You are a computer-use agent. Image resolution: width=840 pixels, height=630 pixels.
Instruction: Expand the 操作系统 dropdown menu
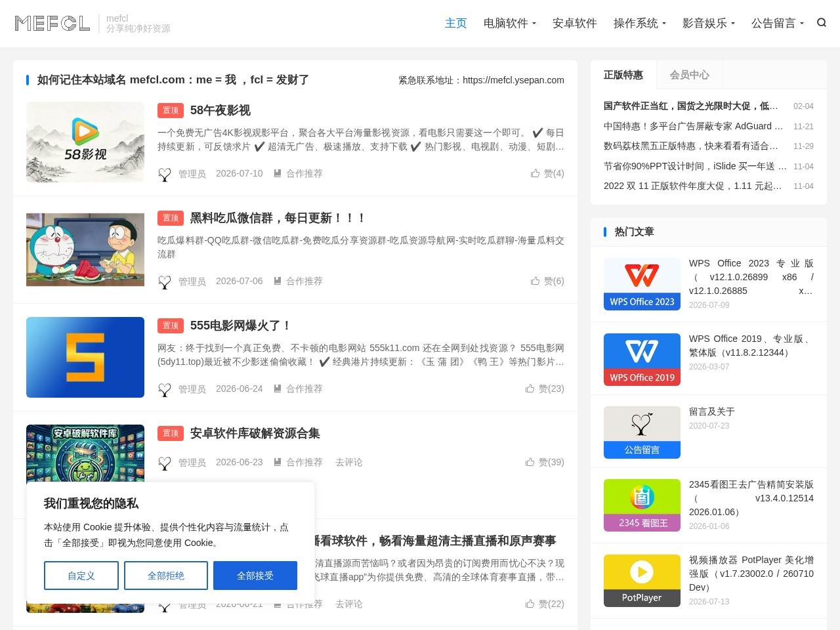tap(640, 23)
